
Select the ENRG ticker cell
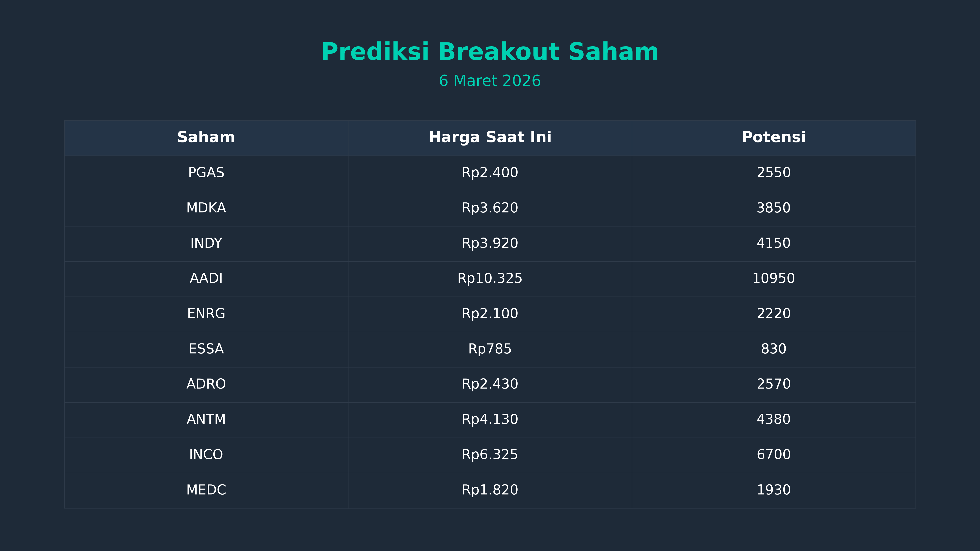pos(206,314)
